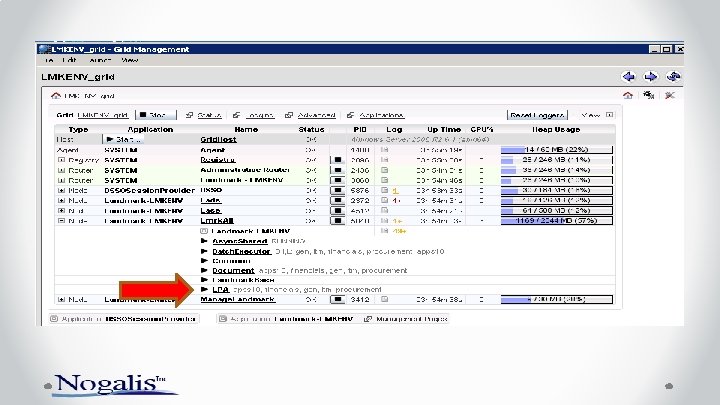Open the File menu in the menu bar

49,60
